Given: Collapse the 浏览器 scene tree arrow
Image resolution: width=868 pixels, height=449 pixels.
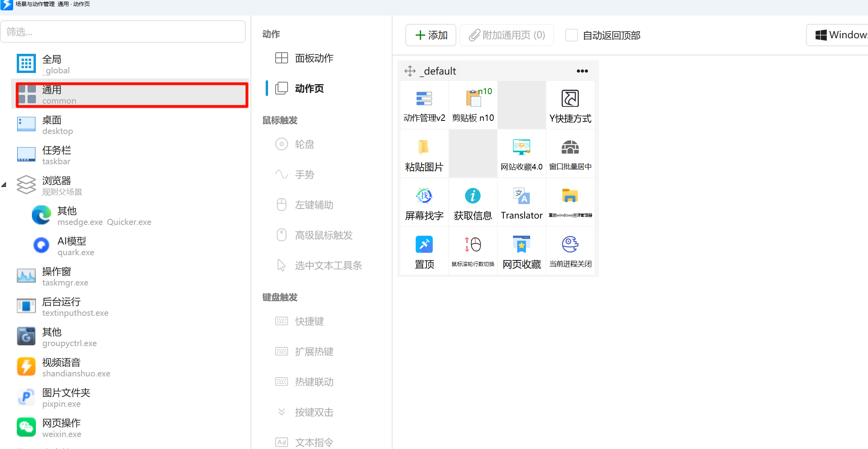Looking at the screenshot, I should (x=4, y=185).
